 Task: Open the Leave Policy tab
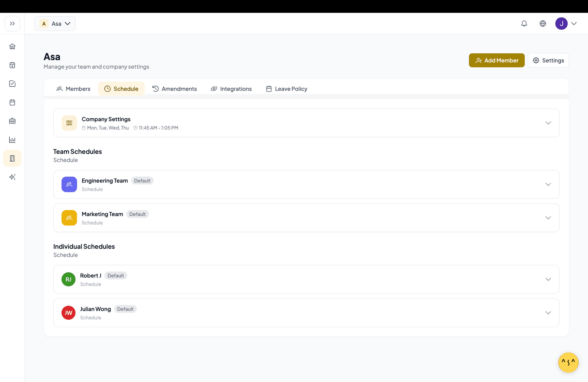[x=286, y=89]
